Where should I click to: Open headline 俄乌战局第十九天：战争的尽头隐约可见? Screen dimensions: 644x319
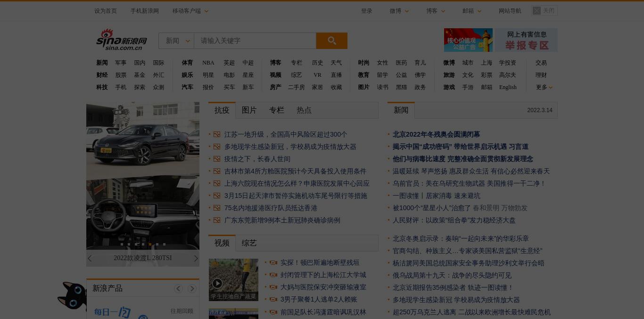(x=452, y=275)
